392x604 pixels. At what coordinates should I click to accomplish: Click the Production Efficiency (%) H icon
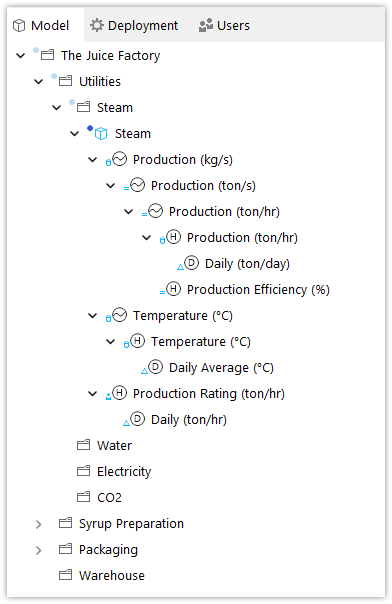click(173, 289)
